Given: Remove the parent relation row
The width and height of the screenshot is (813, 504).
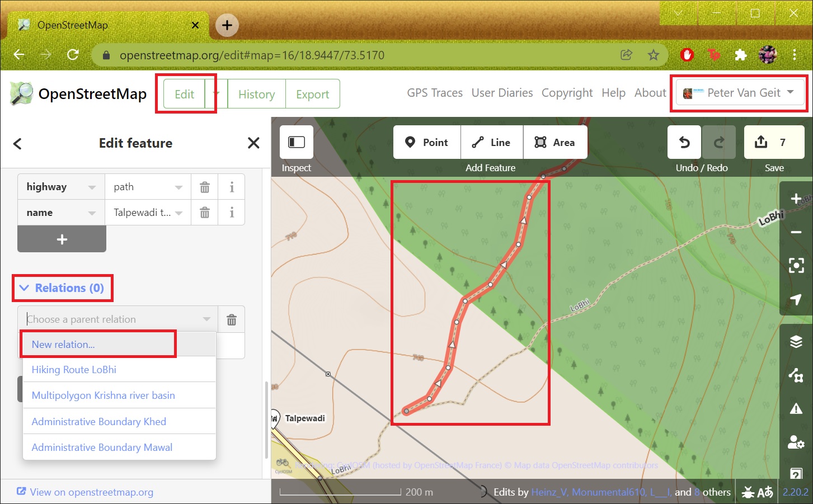Looking at the screenshot, I should coord(232,319).
